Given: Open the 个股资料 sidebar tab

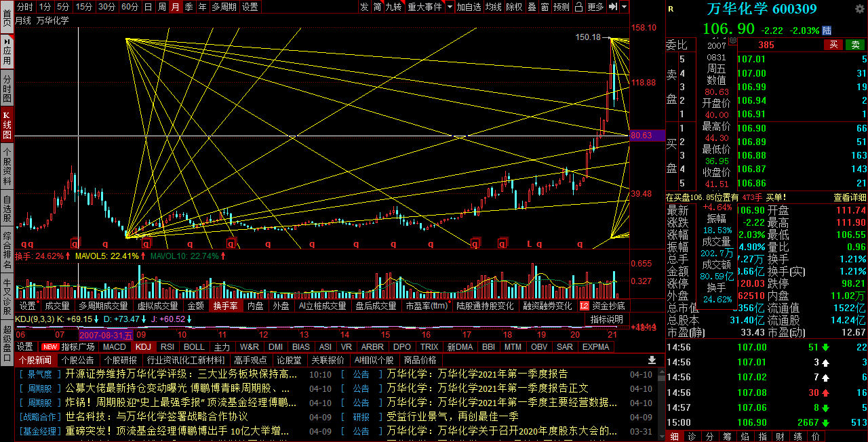Looking at the screenshot, I should [x=7, y=165].
